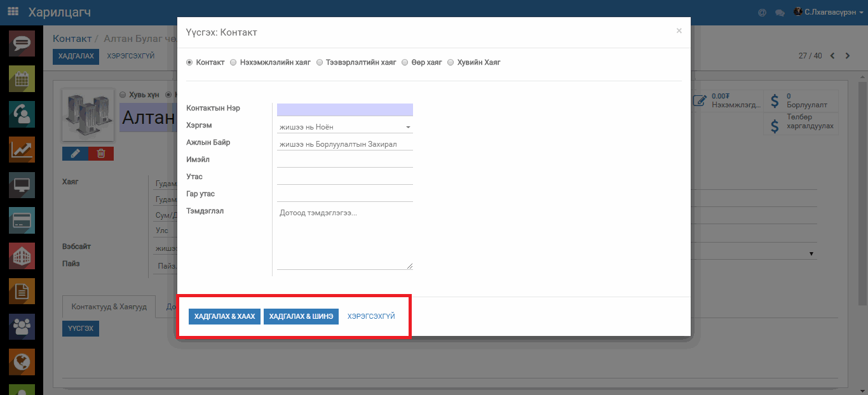Select the Нэхэмжлэлийн хаяг radio option
Screen dimensions: 868x395
233,62
